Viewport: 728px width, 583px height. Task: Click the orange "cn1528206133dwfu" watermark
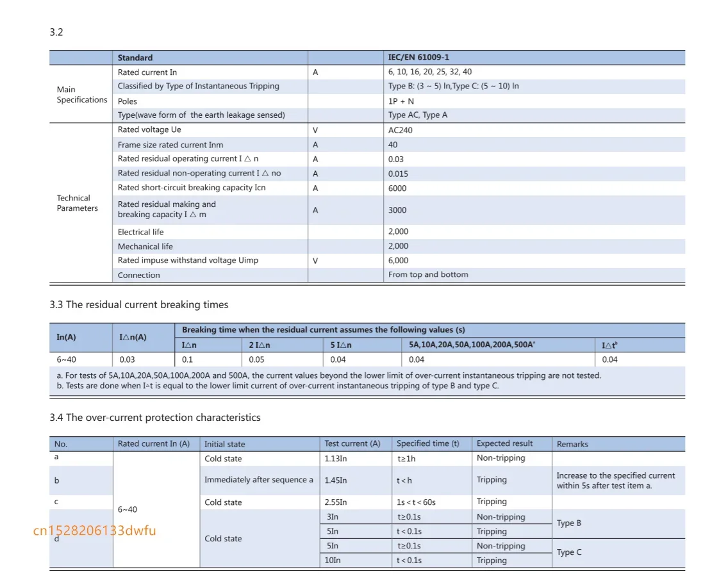[x=94, y=530]
